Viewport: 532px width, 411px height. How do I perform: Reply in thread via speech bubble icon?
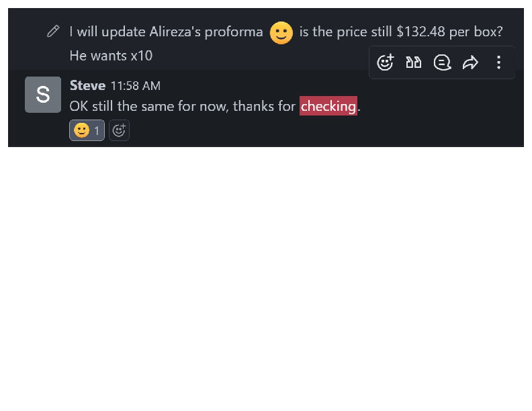(x=442, y=62)
